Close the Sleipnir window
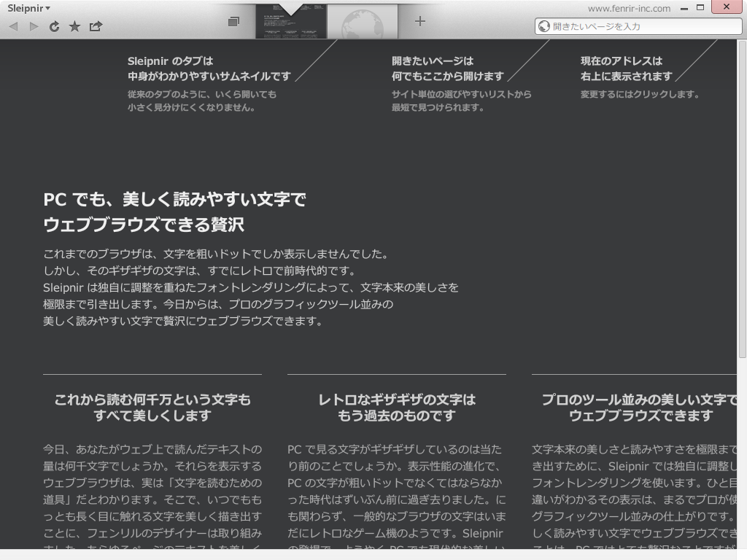This screenshot has width=747, height=560. pyautogui.click(x=727, y=7)
